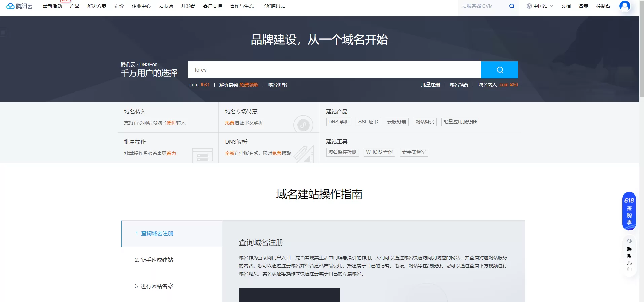Open the 控制台 console link
The width and height of the screenshot is (644, 302).
(x=603, y=6)
